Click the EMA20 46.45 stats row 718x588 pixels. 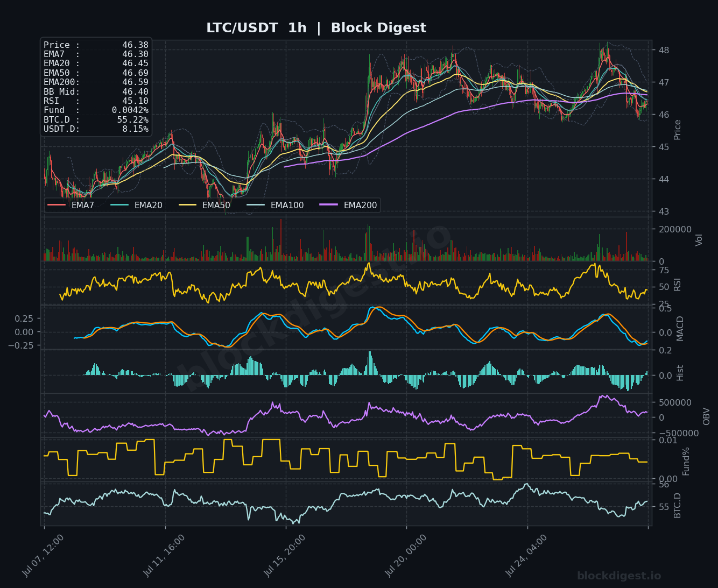coord(96,63)
